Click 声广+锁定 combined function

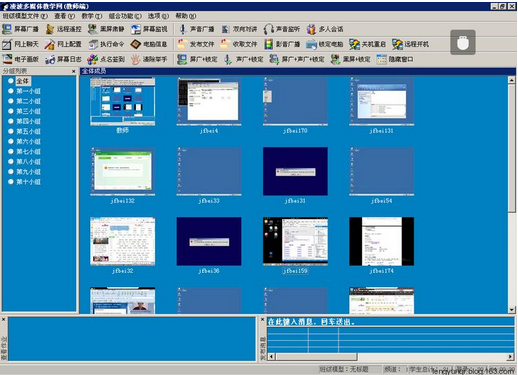tap(244, 59)
